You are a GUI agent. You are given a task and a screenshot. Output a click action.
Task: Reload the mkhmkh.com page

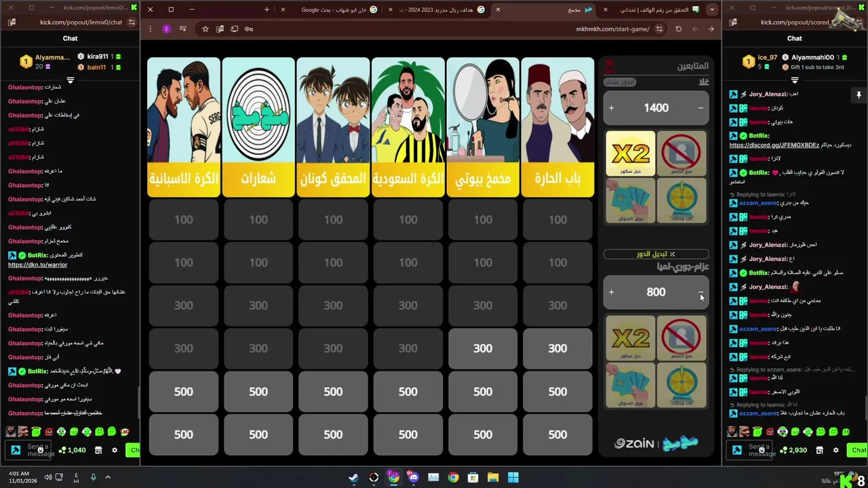(x=678, y=29)
